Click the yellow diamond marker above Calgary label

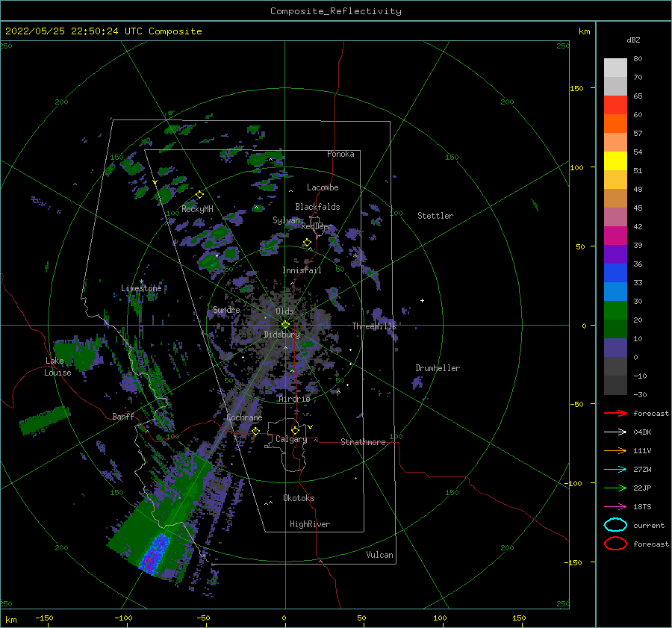[295, 430]
